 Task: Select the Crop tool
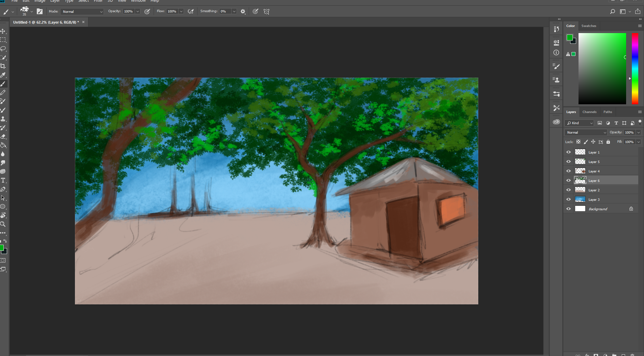coord(3,66)
